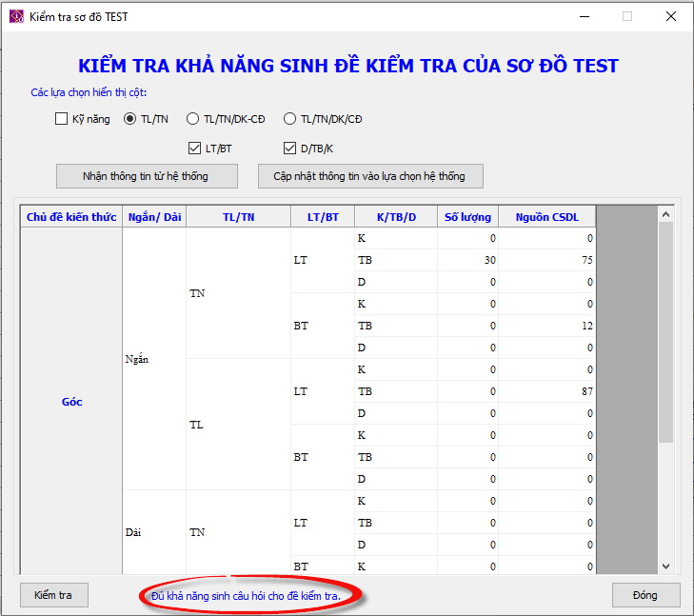Screen dimensions: 694x616
Task: Click the Số lượng column header
Action: (x=467, y=217)
